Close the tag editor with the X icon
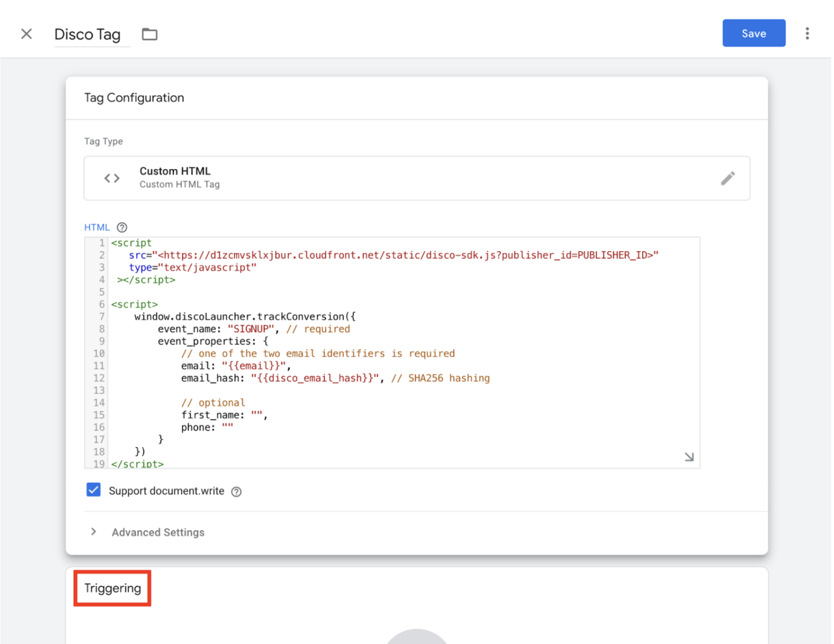This screenshot has height=644, width=834. click(26, 34)
